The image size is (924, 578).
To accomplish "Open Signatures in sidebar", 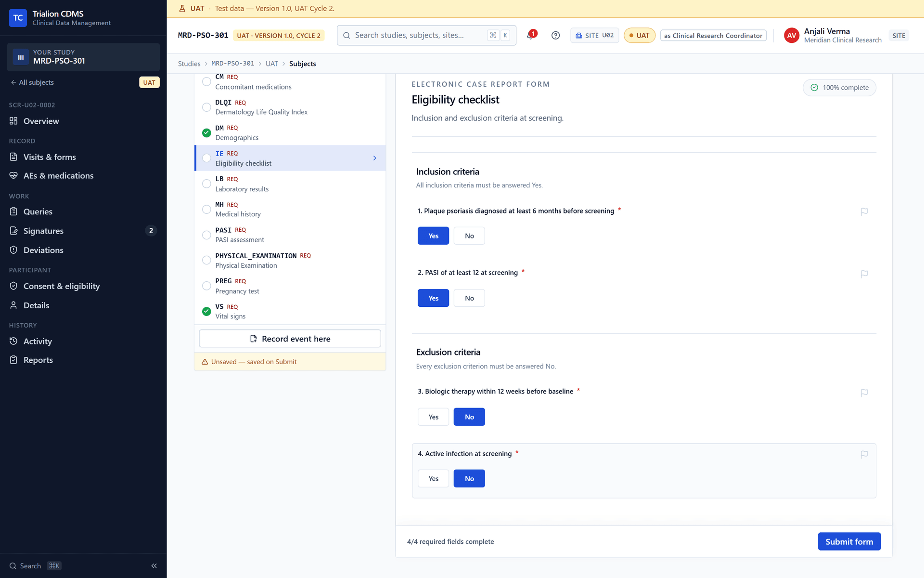I will 83,231.
